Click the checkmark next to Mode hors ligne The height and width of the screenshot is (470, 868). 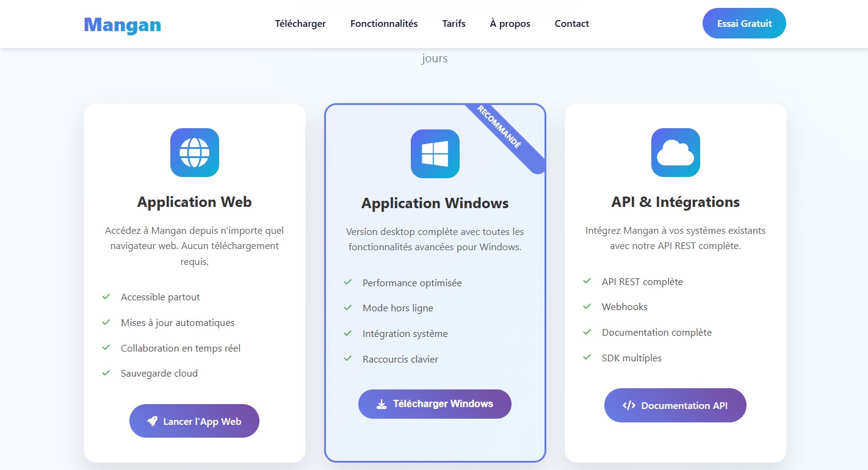[x=348, y=308]
